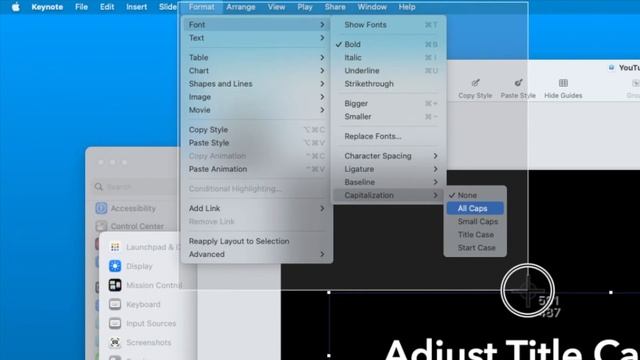This screenshot has width=640, height=360.
Task: Choose Start Case capitalization
Action: 475,247
